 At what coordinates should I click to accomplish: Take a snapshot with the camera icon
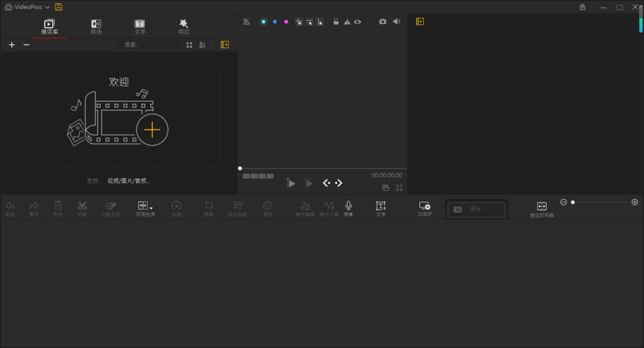pyautogui.click(x=383, y=22)
